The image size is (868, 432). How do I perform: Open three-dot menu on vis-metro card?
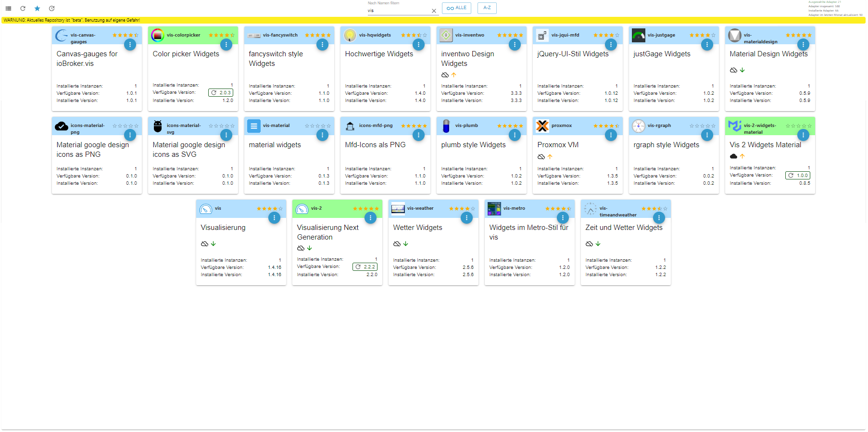tap(563, 218)
